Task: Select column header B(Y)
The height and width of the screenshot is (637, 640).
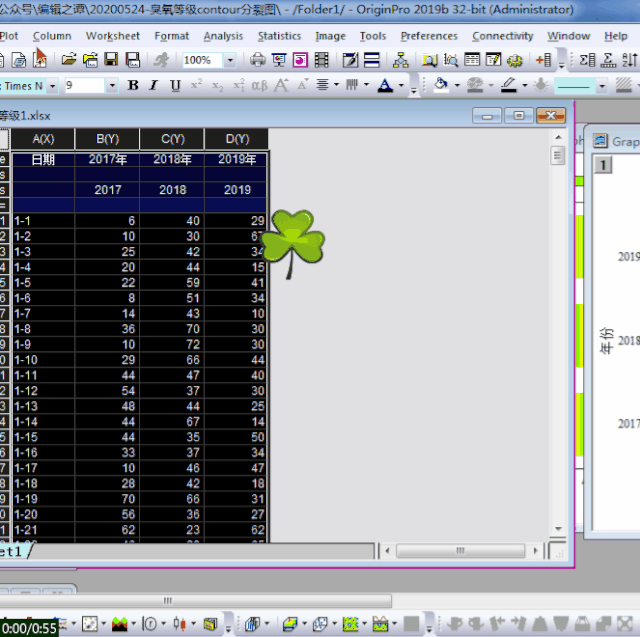Action: [107, 139]
